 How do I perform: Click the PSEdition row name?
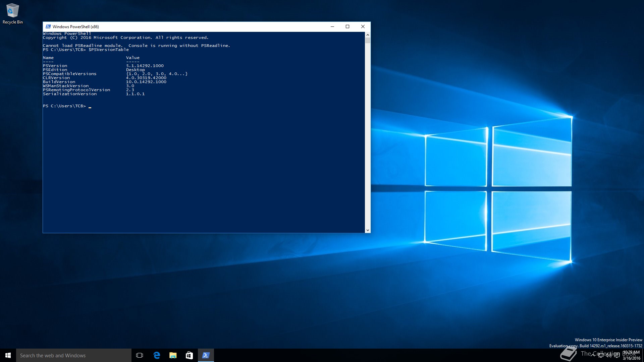tap(55, 70)
